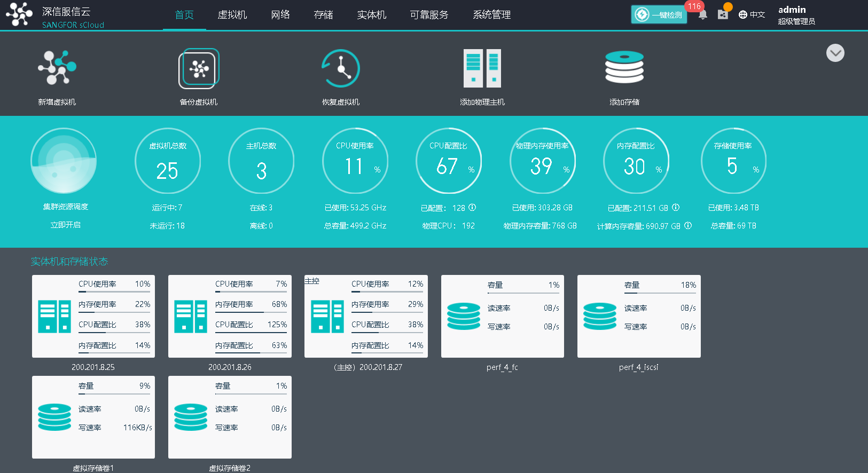Screen dimensions: 868x473
Task: Click the 添加存储 disk icon
Action: coord(624,68)
